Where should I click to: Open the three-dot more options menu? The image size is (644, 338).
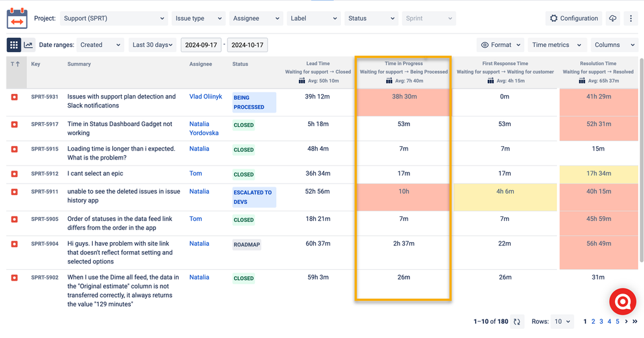pyautogui.click(x=631, y=19)
